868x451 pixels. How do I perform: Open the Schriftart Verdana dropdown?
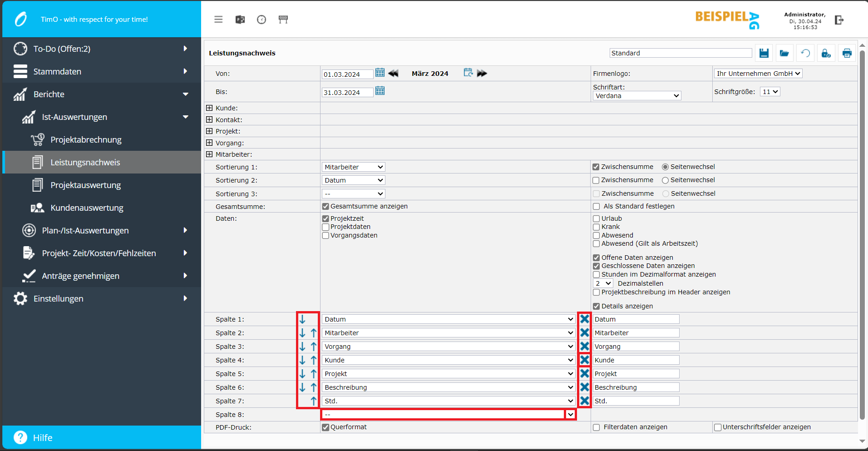636,96
